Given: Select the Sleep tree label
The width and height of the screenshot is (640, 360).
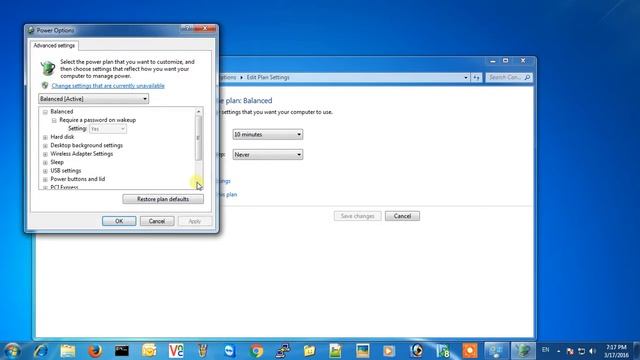Looking at the screenshot, I should pos(57,162).
